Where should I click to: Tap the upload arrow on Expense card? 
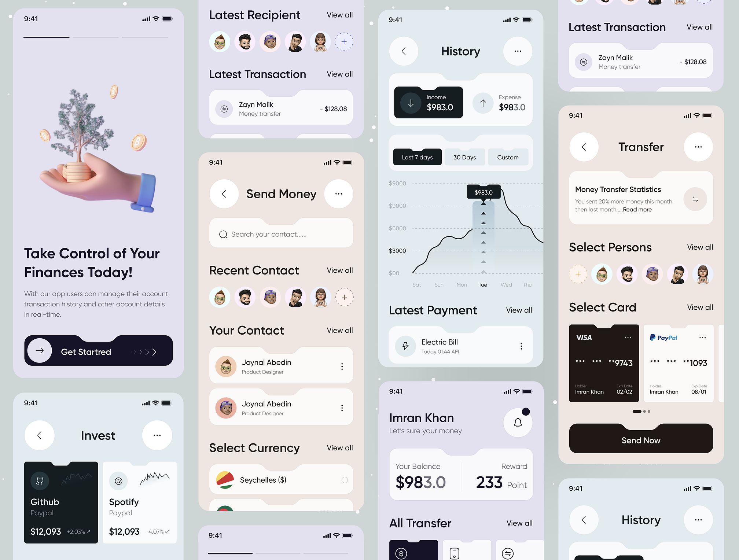click(x=483, y=102)
